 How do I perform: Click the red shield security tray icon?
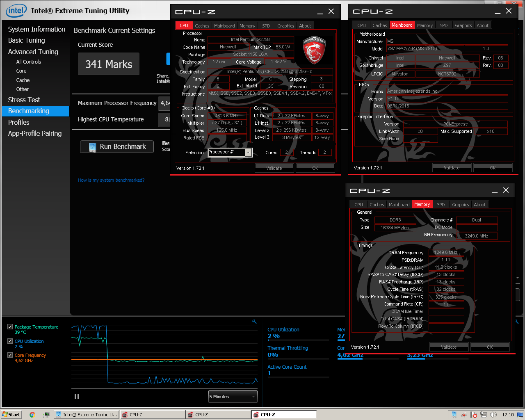474,415
